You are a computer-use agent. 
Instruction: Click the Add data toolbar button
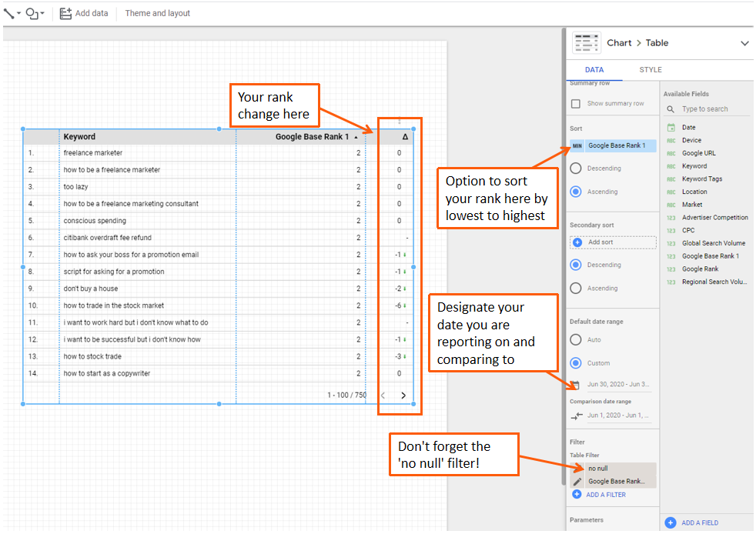(84, 13)
